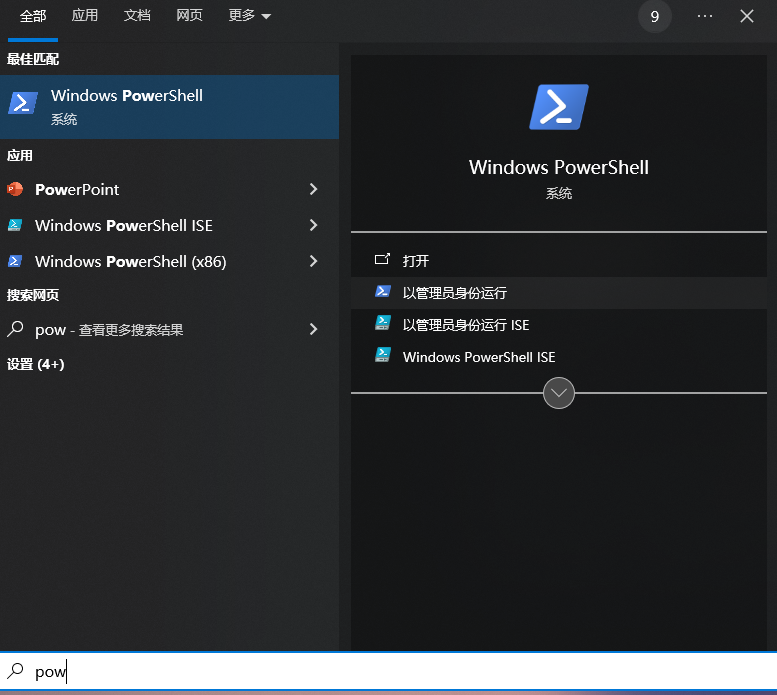The width and height of the screenshot is (777, 695).
Task: Click the icon beside 以管理员身份运行 ISE
Action: click(x=383, y=323)
